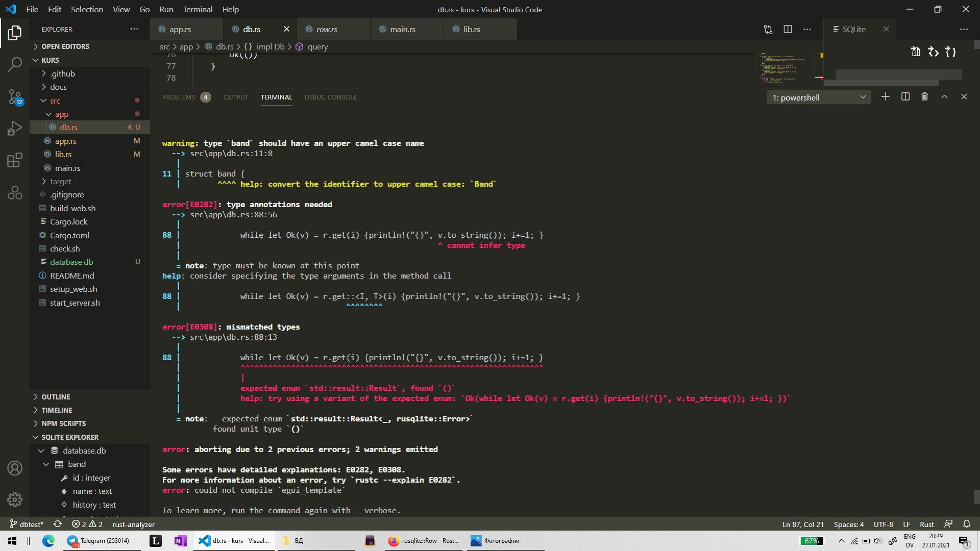Open Explorer Views and More Actions ellipsis
980x551 pixels.
pos(134,29)
